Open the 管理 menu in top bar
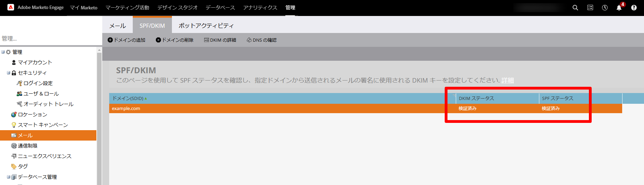The height and width of the screenshot is (185, 644). click(x=290, y=8)
